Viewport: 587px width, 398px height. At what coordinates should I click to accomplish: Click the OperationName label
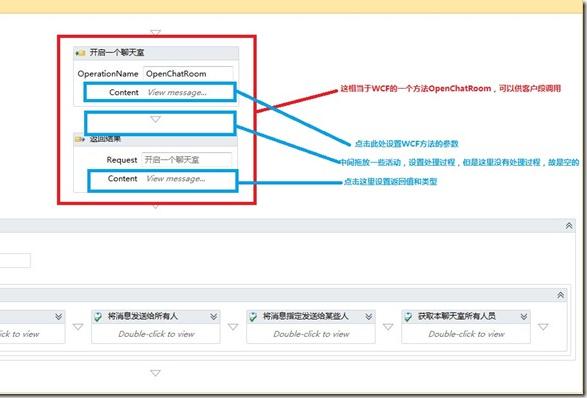(x=108, y=74)
